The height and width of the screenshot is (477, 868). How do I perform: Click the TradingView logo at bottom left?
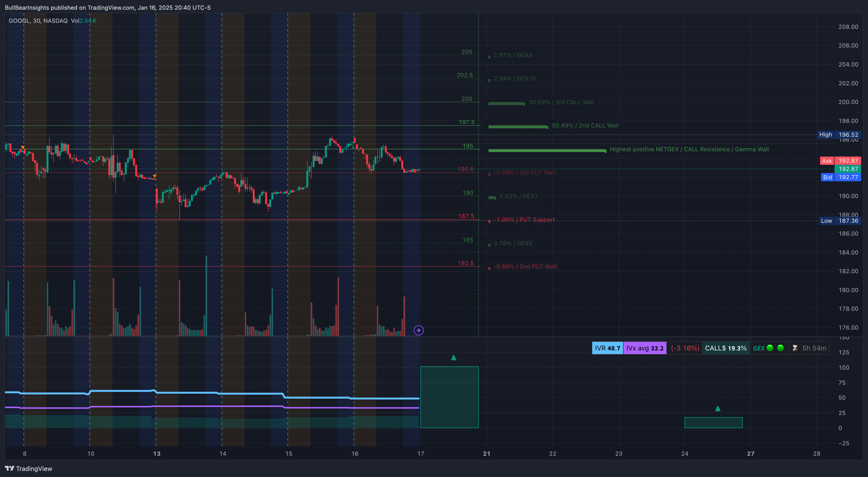29,469
